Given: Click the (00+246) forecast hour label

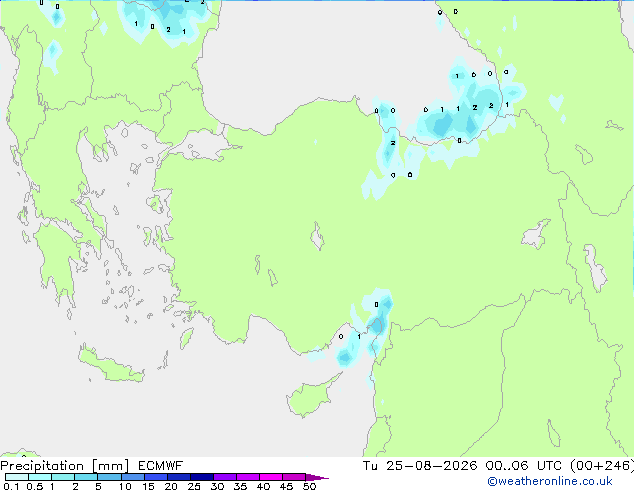Looking at the screenshot, I should [602, 466].
